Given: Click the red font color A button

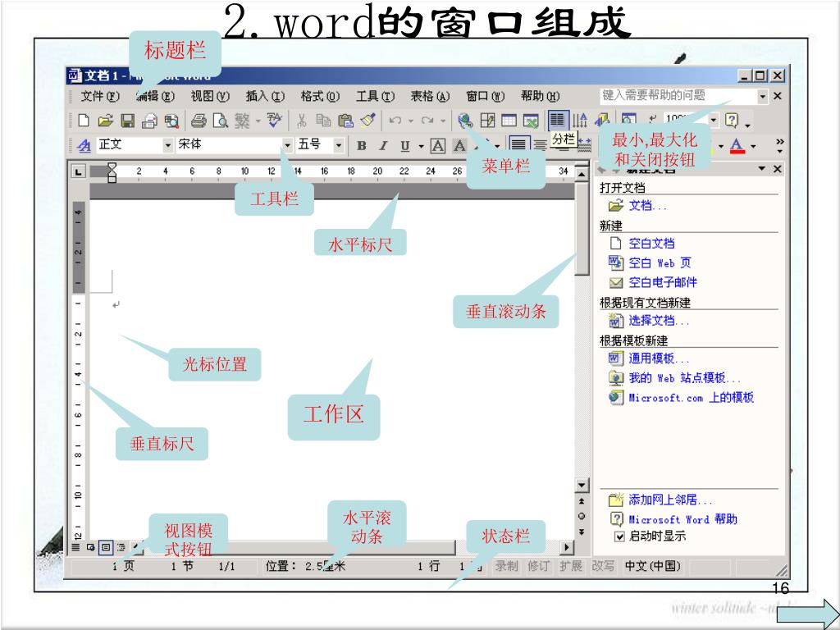Looking at the screenshot, I should point(737,145).
